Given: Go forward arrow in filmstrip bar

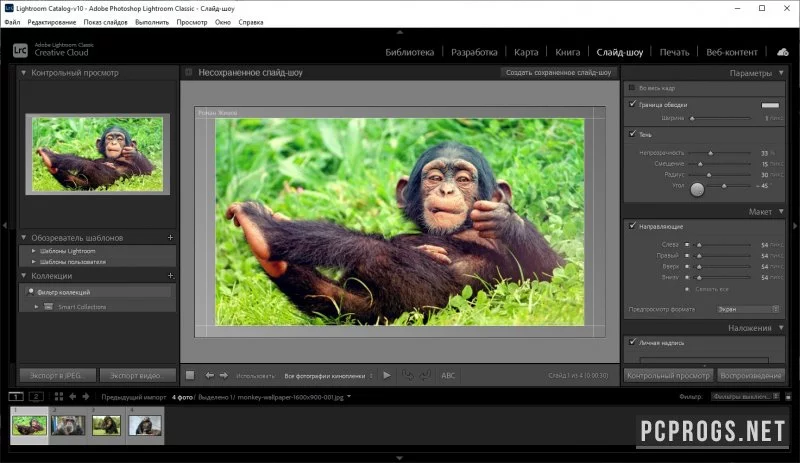Looking at the screenshot, I should click(x=86, y=397).
